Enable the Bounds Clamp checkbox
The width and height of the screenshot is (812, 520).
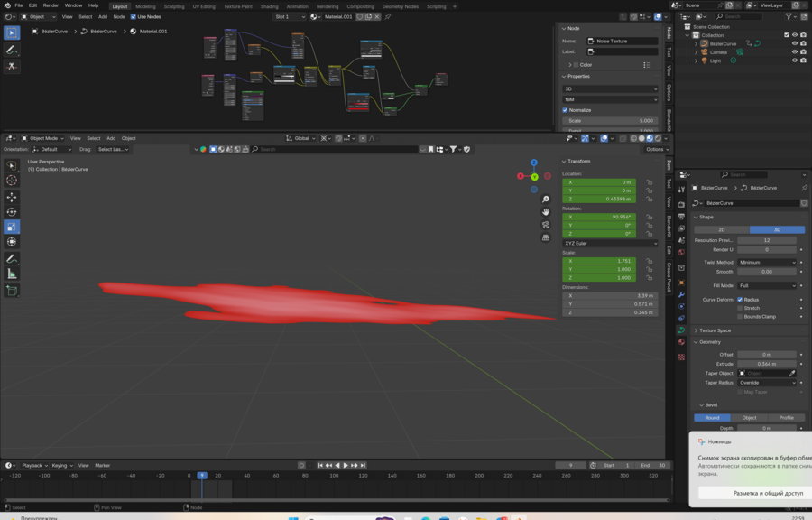point(740,317)
